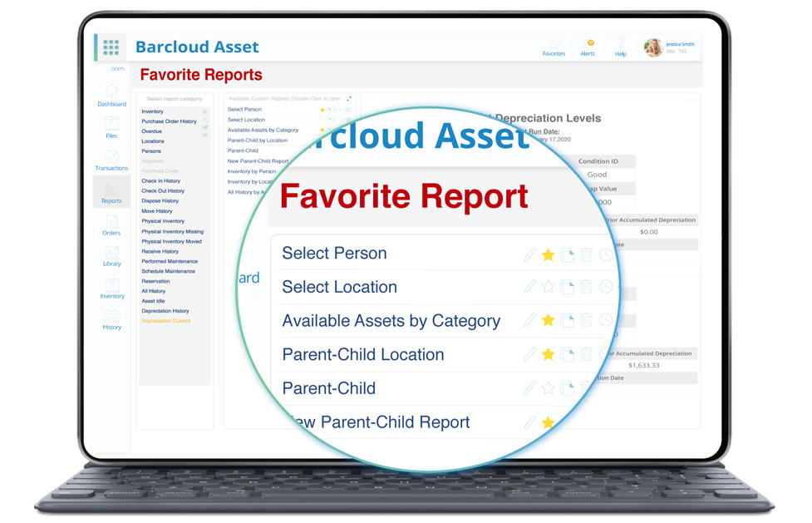
Task: Click the open link above Dashboard
Action: click(x=117, y=68)
